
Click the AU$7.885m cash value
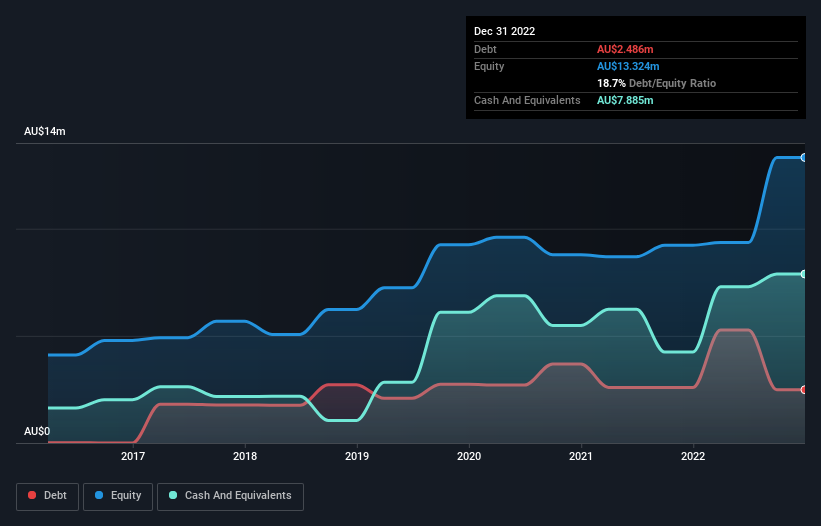[x=625, y=100]
